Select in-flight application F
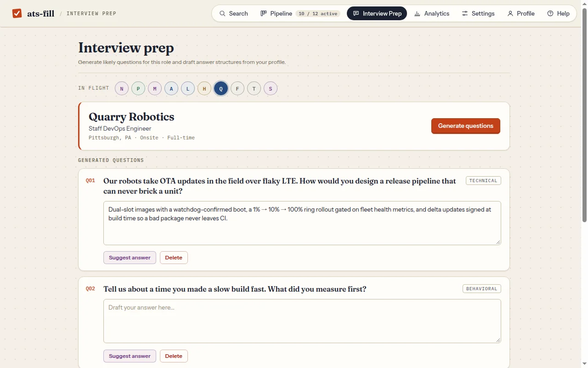The width and height of the screenshot is (588, 368). (x=237, y=88)
